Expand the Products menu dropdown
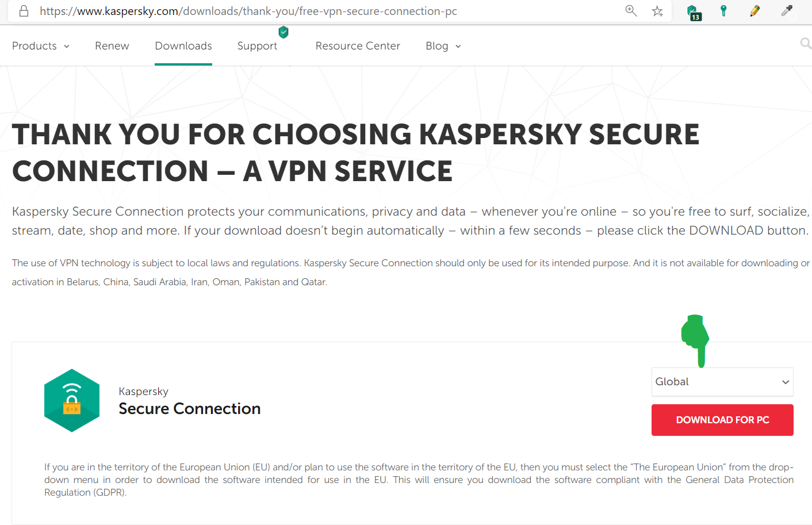The height and width of the screenshot is (525, 812). 40,46
